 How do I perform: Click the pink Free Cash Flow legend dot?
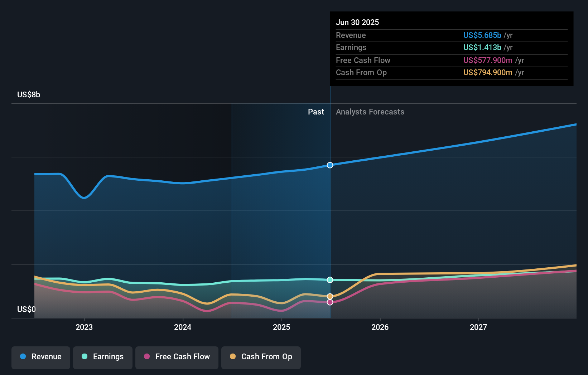coord(147,357)
